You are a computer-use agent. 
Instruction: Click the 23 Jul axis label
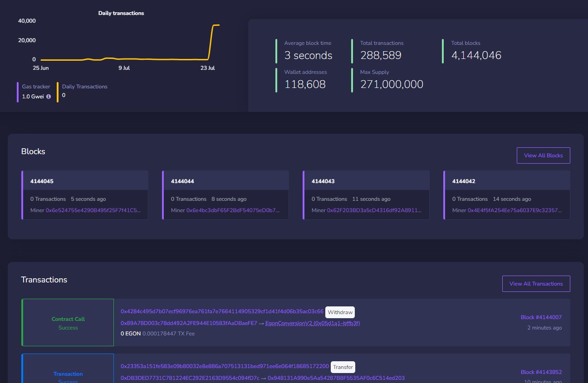tap(208, 68)
